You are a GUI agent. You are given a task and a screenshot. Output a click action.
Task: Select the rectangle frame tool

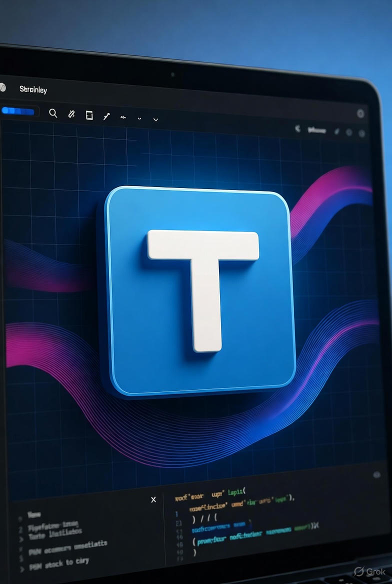(89, 115)
